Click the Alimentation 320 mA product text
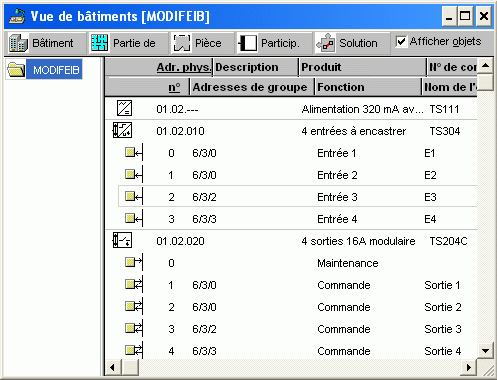 coord(362,109)
